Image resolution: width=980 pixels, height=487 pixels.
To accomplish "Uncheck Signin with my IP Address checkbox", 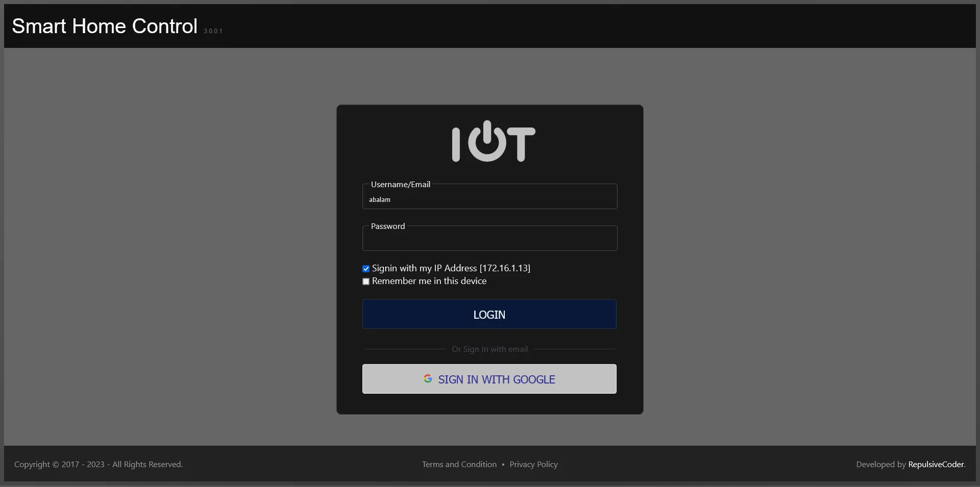I will pos(366,269).
